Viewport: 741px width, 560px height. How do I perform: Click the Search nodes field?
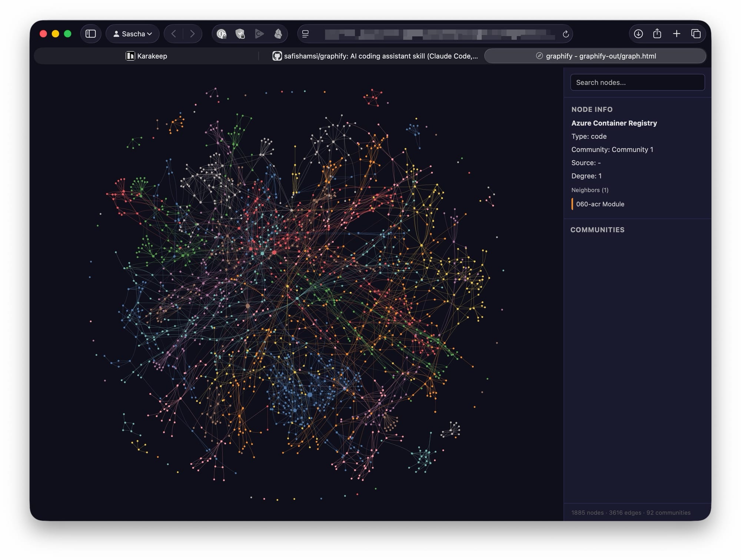(x=637, y=82)
